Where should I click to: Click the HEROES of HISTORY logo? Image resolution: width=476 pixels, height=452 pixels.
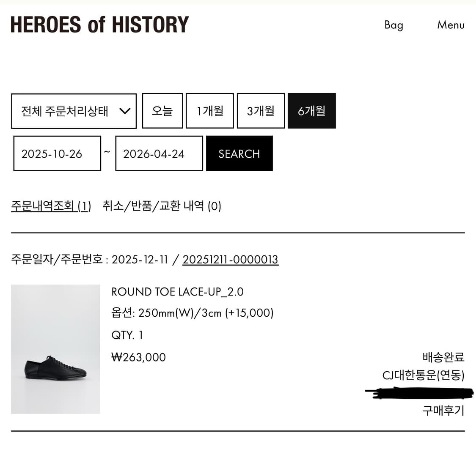tap(99, 25)
